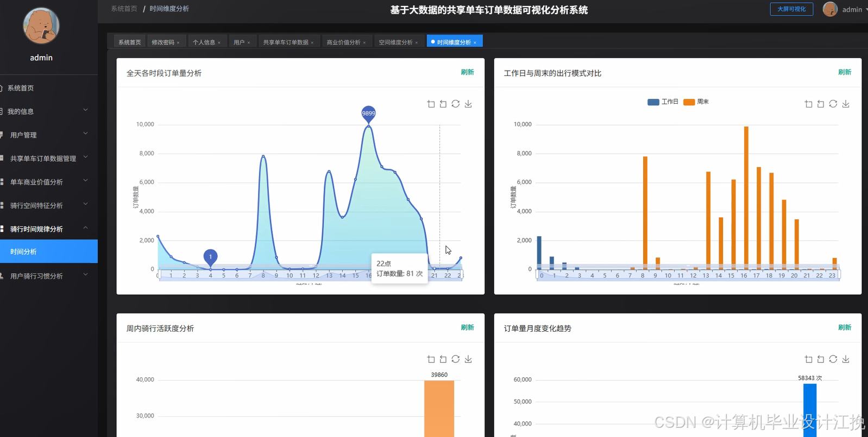Click the orange bar labeled 39860
The height and width of the screenshot is (437, 868).
[439, 408]
